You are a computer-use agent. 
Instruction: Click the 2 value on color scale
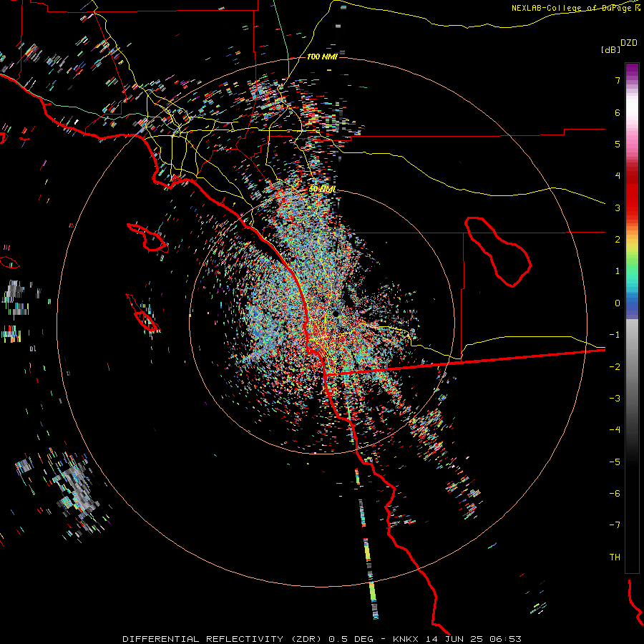coord(618,240)
